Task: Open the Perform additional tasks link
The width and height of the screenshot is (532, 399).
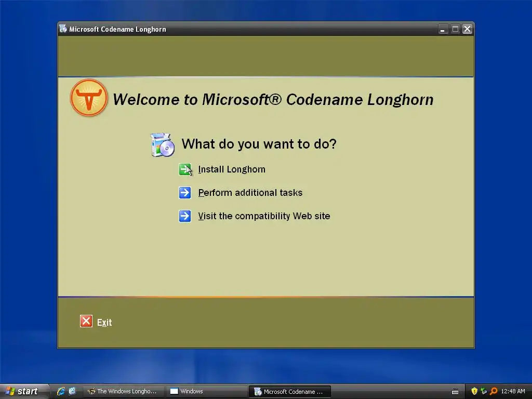Action: pos(250,193)
